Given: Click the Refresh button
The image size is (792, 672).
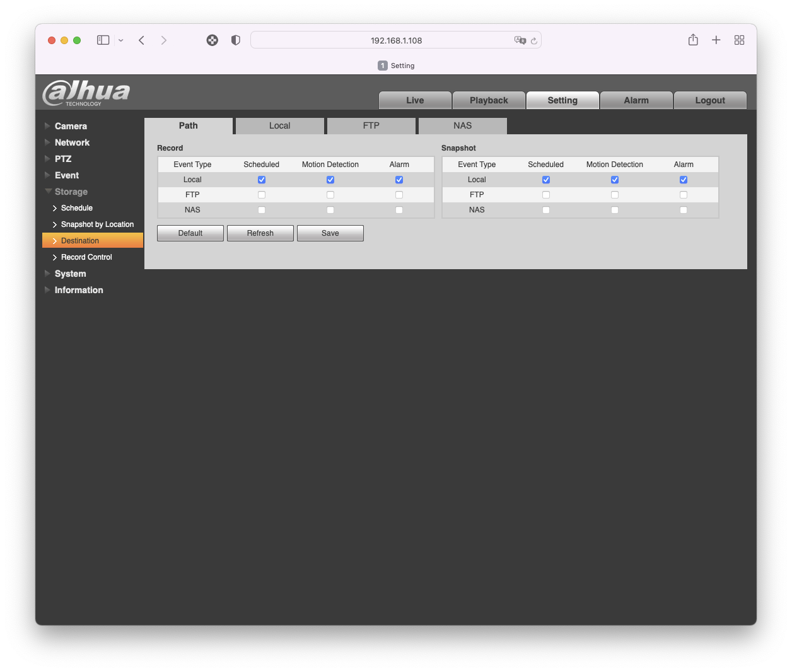Looking at the screenshot, I should 260,233.
